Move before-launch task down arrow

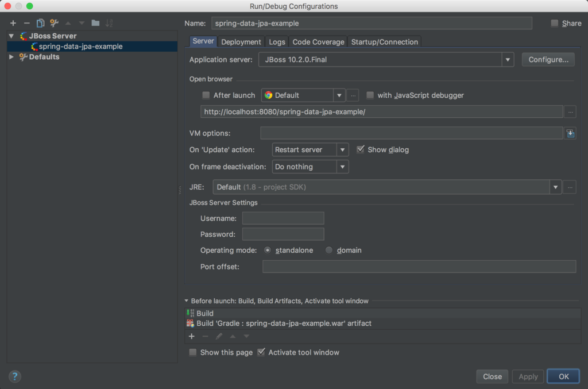pyautogui.click(x=246, y=336)
